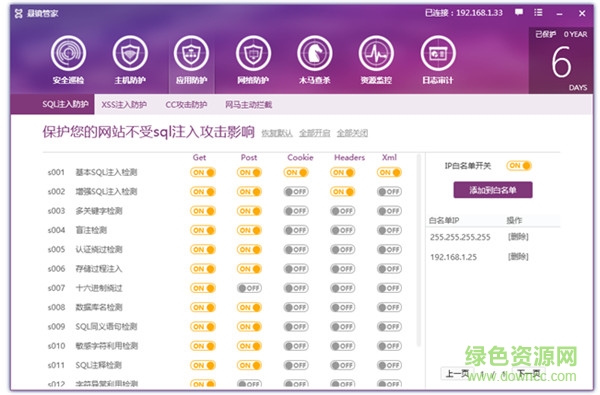This screenshot has width=600, height=395.
Task: Click the rule list vertical scrollbar
Action: [x=418, y=251]
